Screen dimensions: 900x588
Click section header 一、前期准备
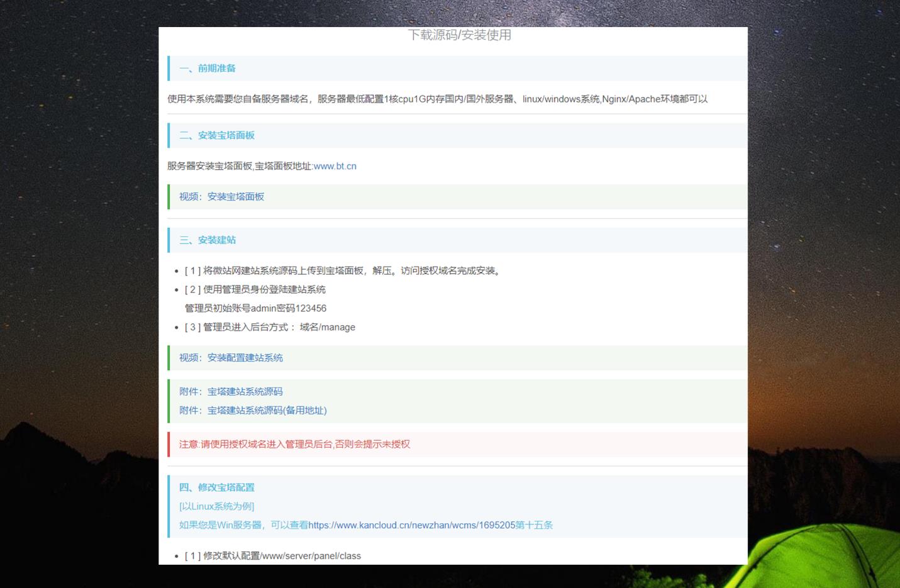tap(208, 69)
